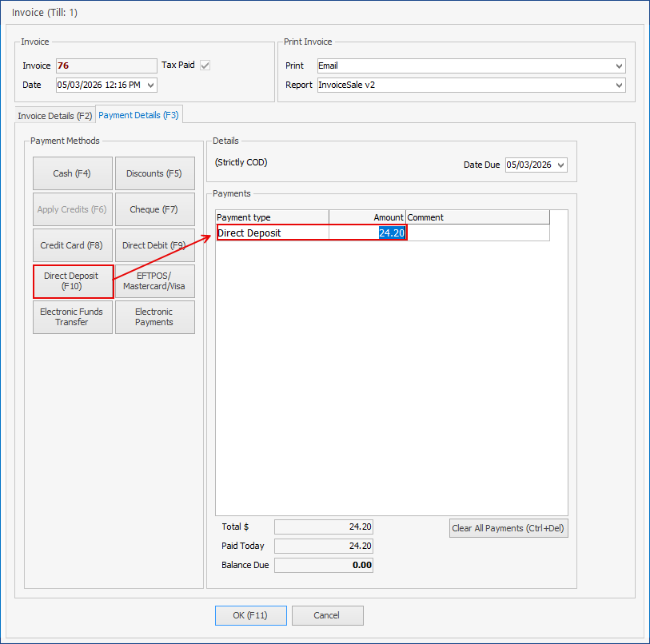Click the Balance Due value field
This screenshot has width=650, height=644.
pos(324,565)
